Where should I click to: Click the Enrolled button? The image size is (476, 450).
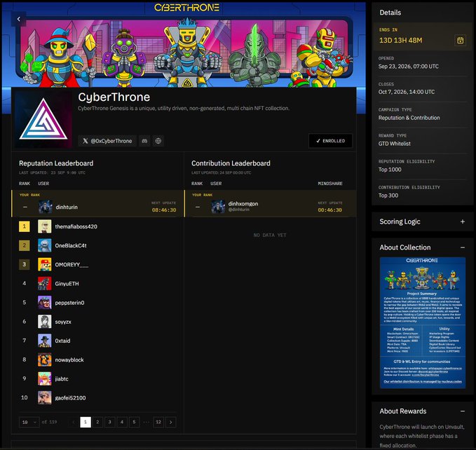331,141
